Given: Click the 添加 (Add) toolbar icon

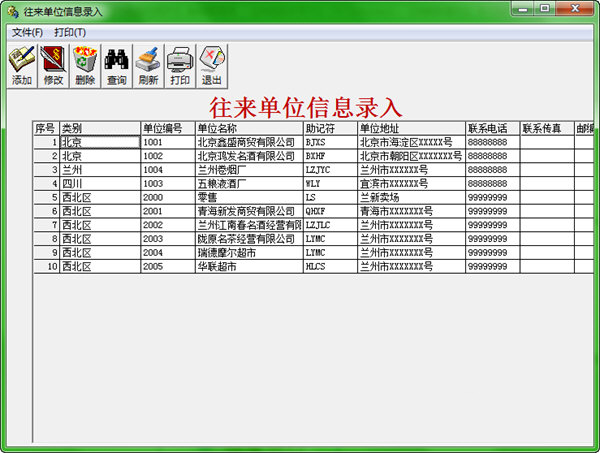Looking at the screenshot, I should 22,66.
